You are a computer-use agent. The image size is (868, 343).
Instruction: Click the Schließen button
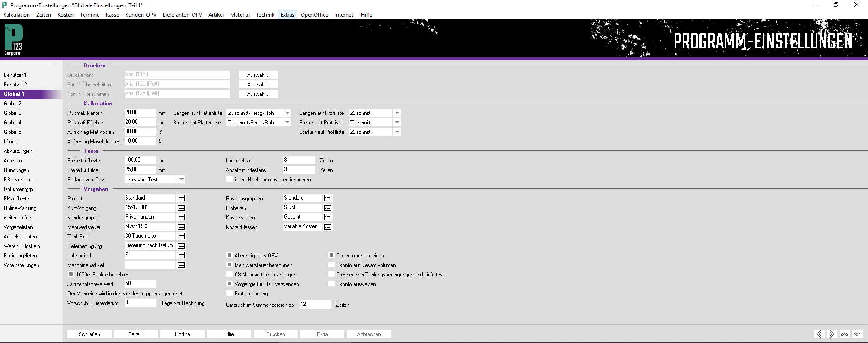click(x=90, y=334)
